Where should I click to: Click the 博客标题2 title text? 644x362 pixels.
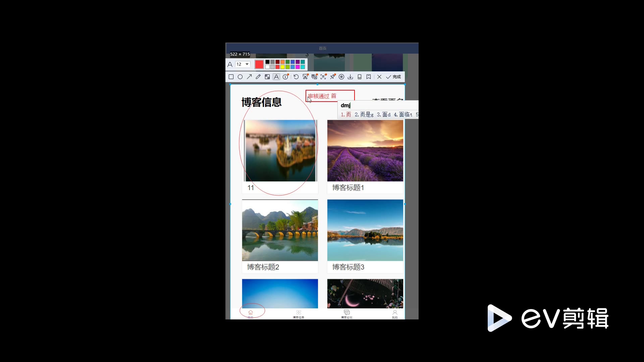pos(263,267)
